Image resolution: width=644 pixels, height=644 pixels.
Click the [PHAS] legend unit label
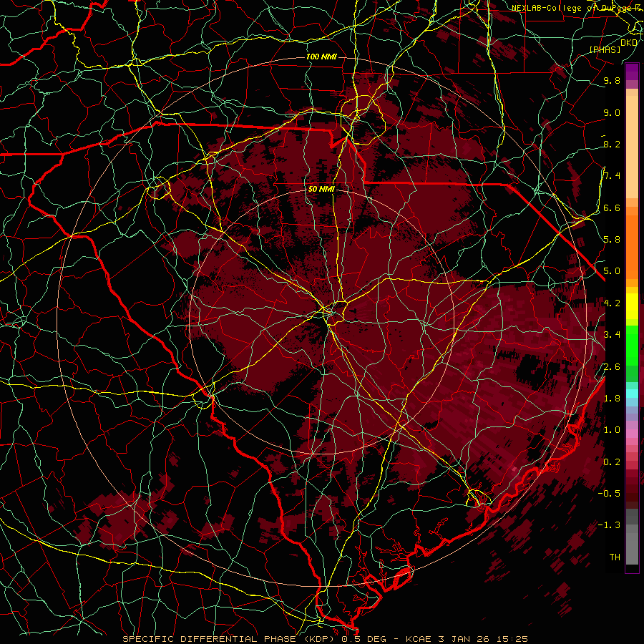605,49
